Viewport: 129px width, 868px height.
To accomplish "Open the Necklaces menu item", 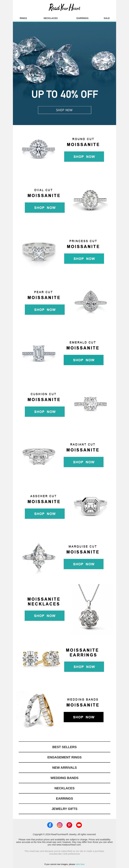I will point(51,18).
